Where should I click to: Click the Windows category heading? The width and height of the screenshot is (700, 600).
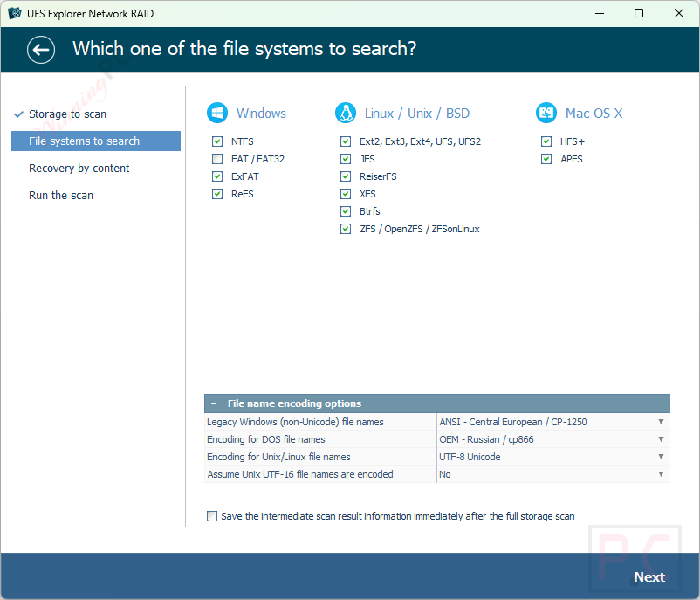pyautogui.click(x=261, y=114)
